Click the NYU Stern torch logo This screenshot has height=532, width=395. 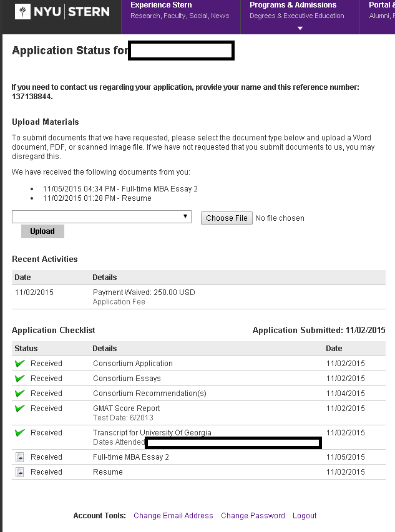22,11
